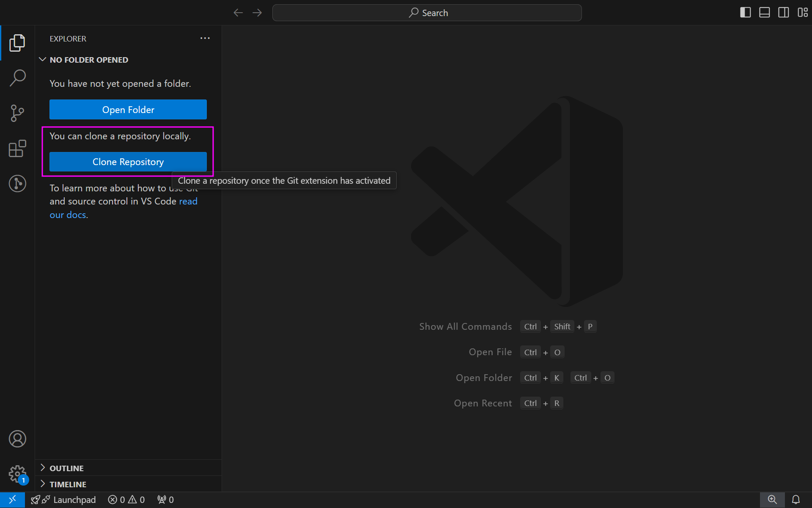Click the Show All Commands hint
Viewport: 812px width, 508px height.
click(x=507, y=326)
